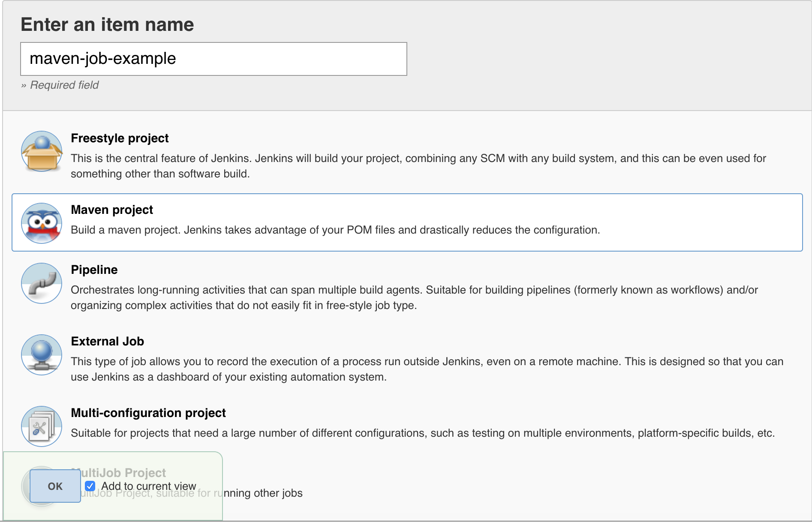Select the Multi-configuration project heading
Image resolution: width=812 pixels, height=522 pixels.
pyautogui.click(x=148, y=413)
